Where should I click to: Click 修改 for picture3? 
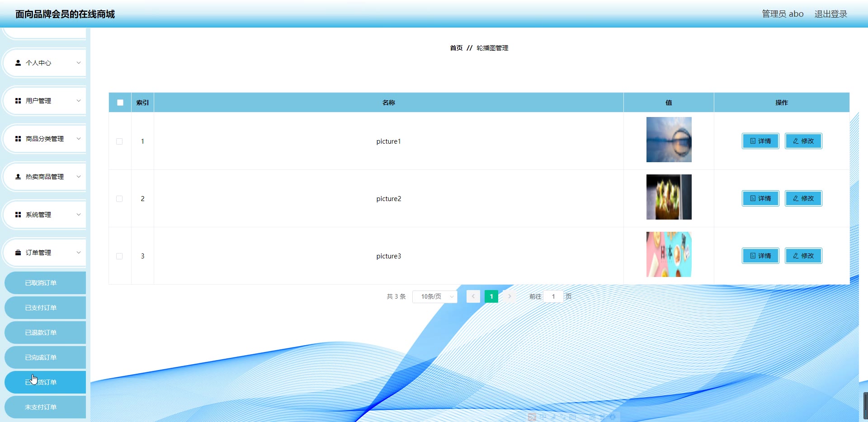(803, 256)
